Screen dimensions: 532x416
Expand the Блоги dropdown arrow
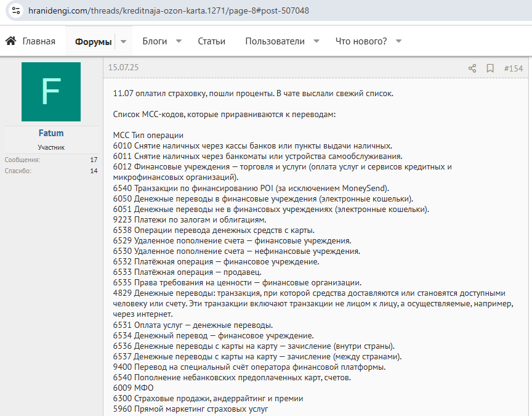[179, 41]
